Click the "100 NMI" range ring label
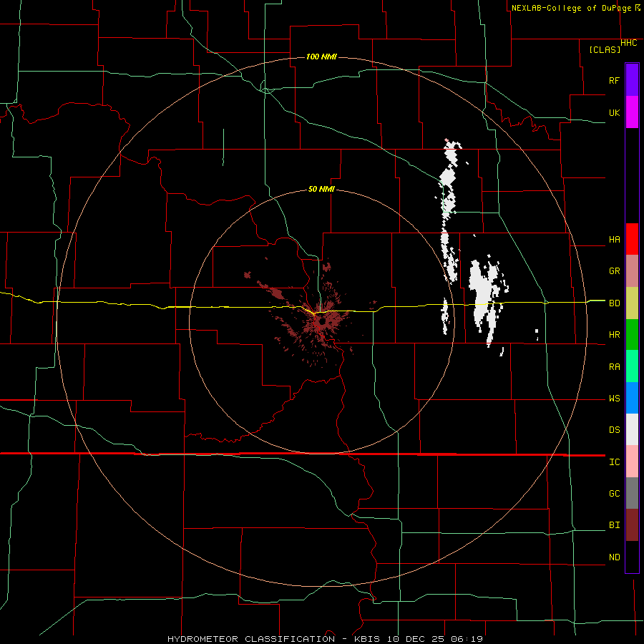This screenshot has width=644, height=644. click(321, 57)
